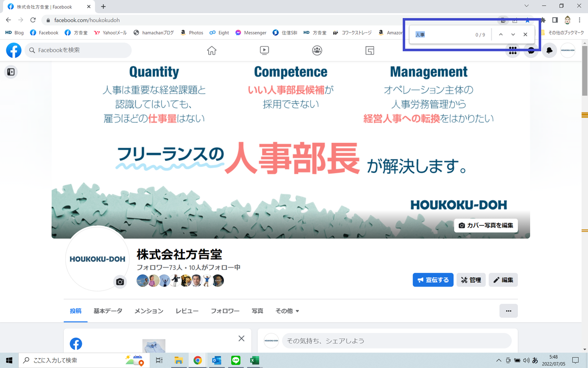Screen dimensions: 588x368
Task: Switch to the メンション tab
Action: pyautogui.click(x=149, y=311)
